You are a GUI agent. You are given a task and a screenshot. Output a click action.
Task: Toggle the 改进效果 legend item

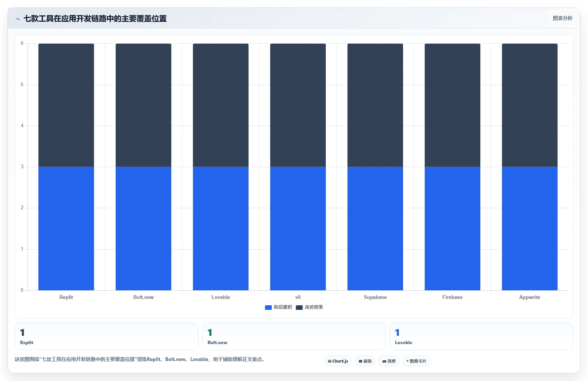tap(309, 307)
